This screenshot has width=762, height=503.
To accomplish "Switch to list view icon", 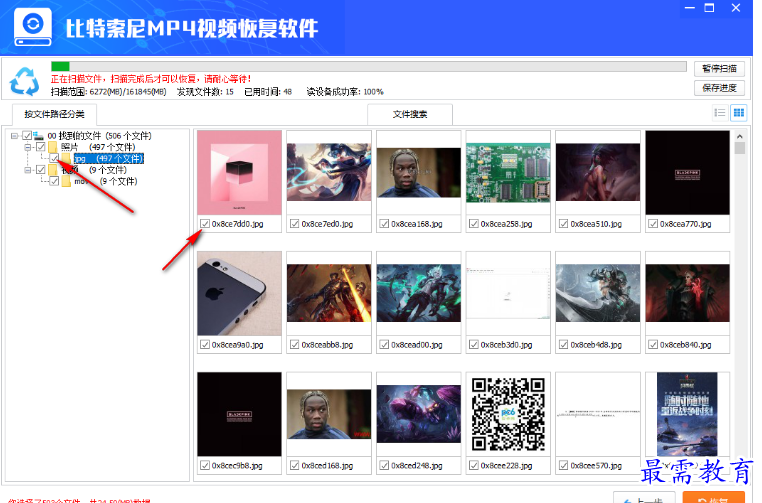I will [720, 113].
